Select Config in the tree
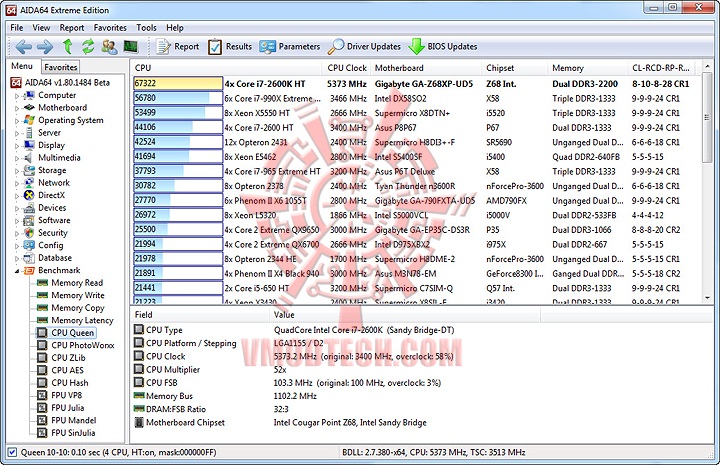 coord(51,245)
